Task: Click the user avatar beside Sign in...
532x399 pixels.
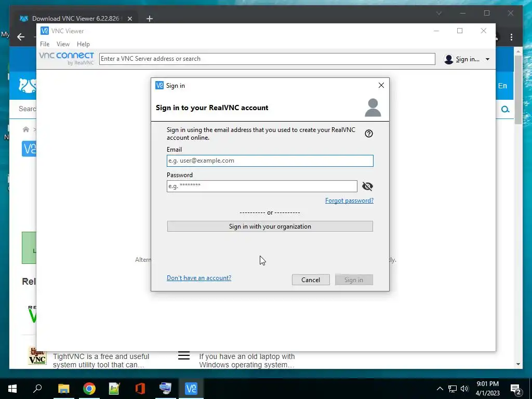Action: pyautogui.click(x=448, y=59)
